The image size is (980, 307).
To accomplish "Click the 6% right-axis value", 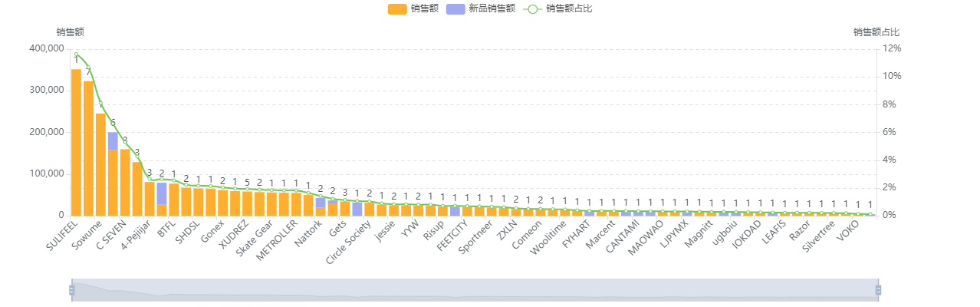I will (890, 132).
